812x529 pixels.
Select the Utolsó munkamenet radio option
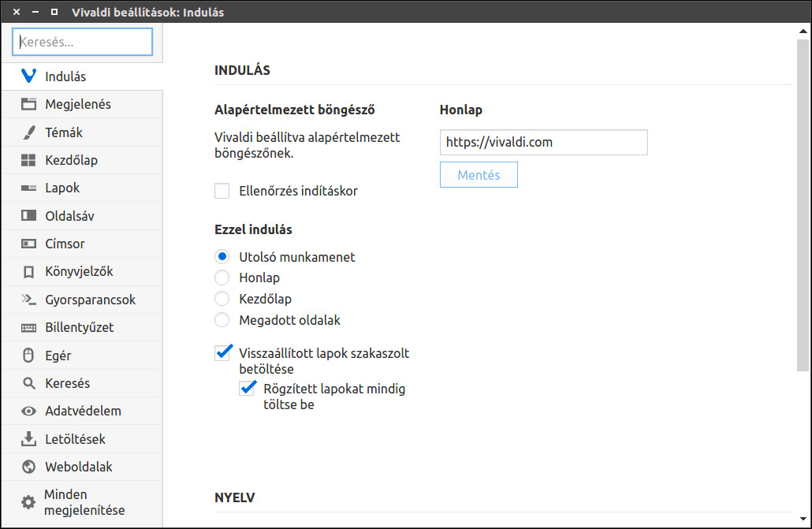point(222,256)
